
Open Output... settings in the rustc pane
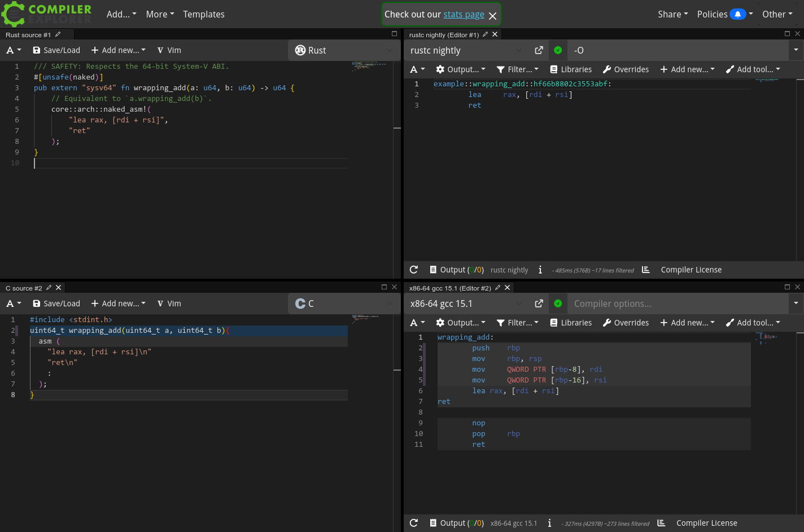pos(461,69)
